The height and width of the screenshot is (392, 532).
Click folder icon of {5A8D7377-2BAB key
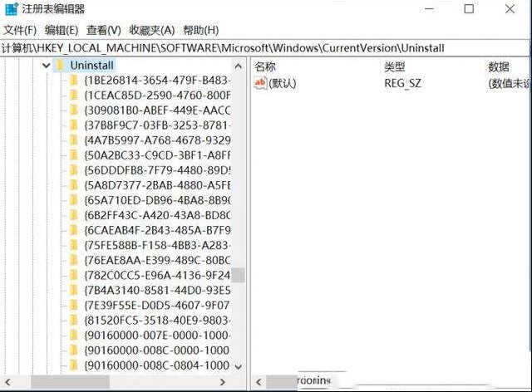tap(73, 185)
